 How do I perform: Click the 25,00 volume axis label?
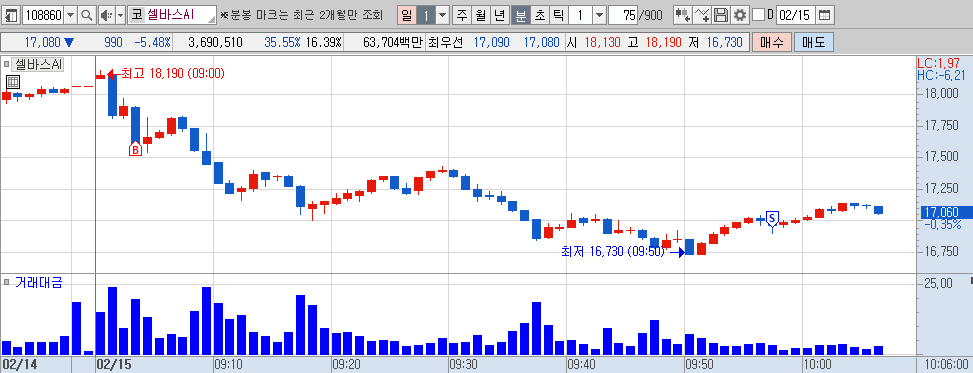938,284
